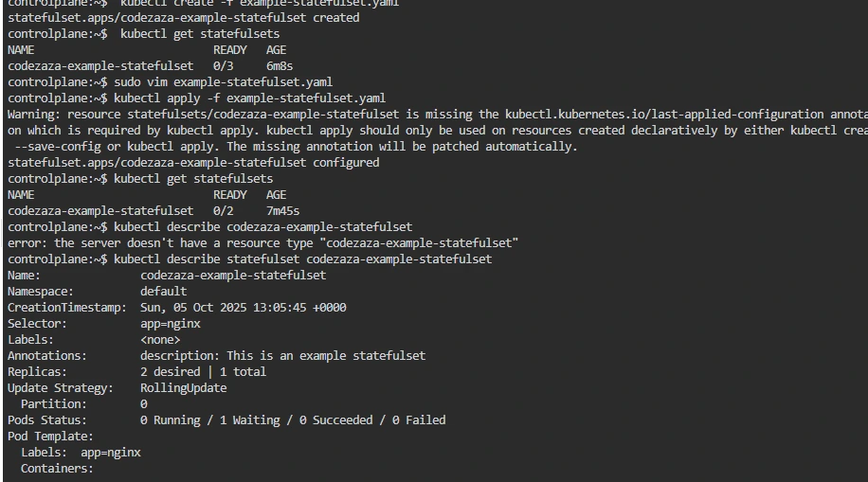Click the Partition value "0"

click(144, 404)
